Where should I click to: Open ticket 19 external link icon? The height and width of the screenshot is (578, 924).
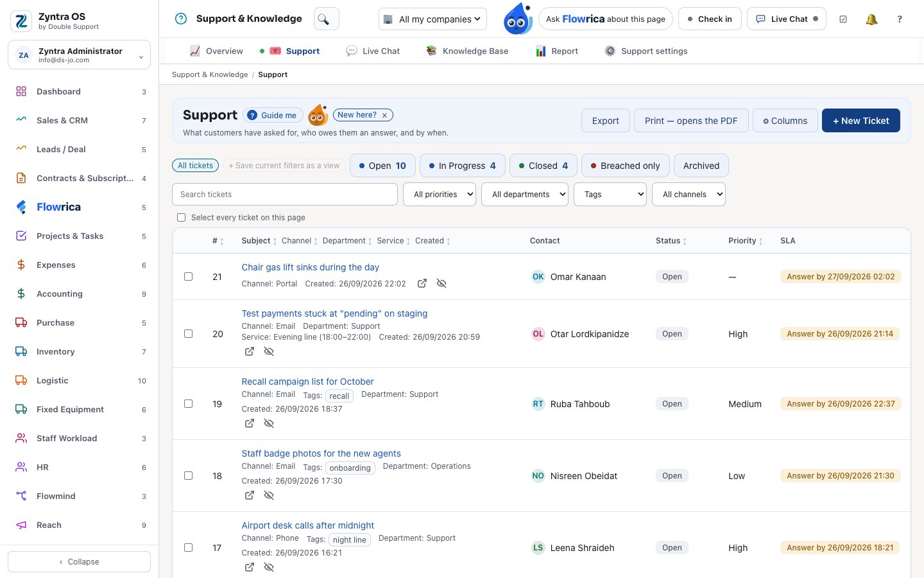tap(250, 423)
